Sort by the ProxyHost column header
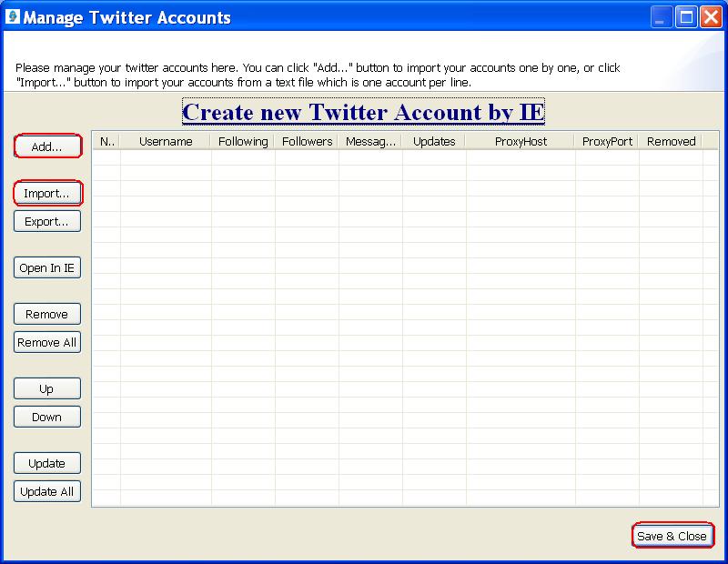The height and width of the screenshot is (564, 728). [521, 142]
